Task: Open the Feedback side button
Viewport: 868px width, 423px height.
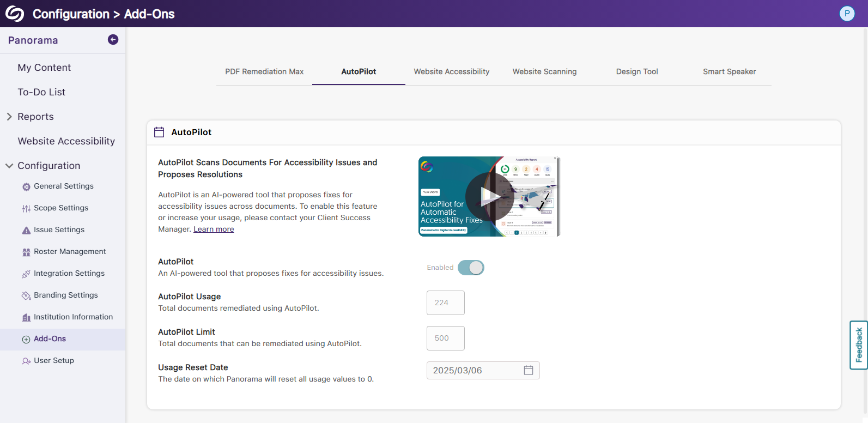Action: pyautogui.click(x=859, y=345)
